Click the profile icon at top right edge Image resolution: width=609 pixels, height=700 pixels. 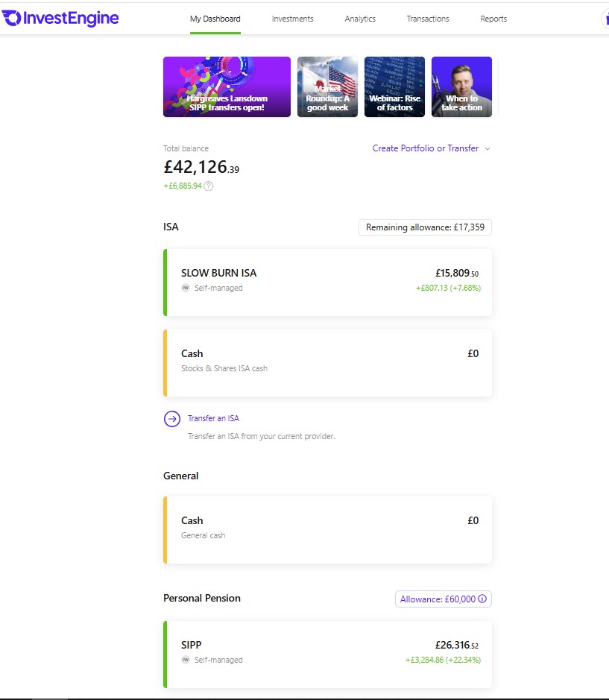605,19
